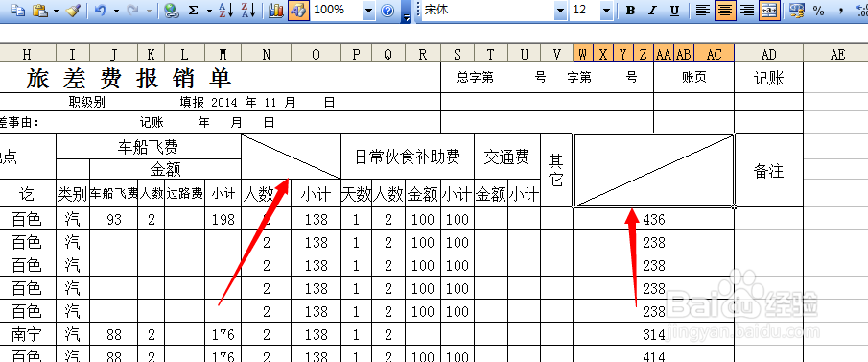This screenshot has height=362, width=868.
Task: Click the 记账 cell in column AD
Action: [x=768, y=78]
